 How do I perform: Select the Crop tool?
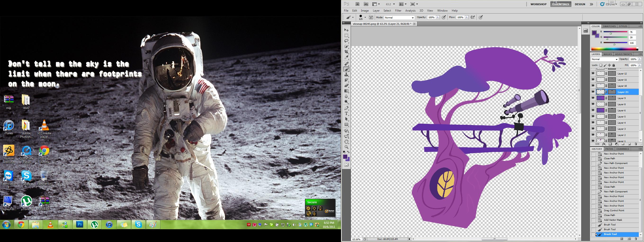[x=346, y=52]
